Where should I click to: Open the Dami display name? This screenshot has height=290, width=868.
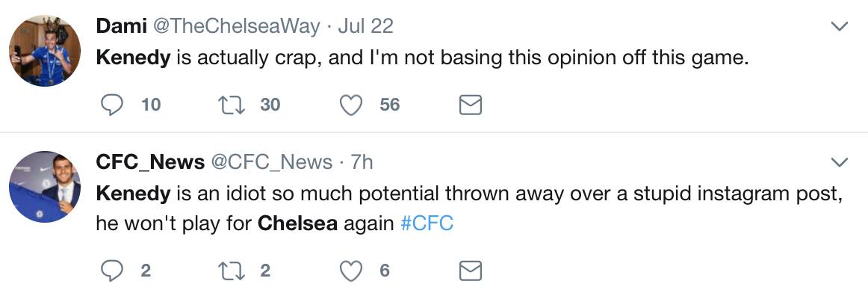121,25
